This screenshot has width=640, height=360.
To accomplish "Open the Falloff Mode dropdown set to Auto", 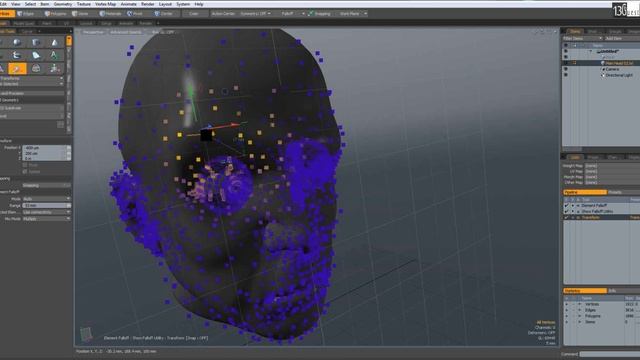I will [x=47, y=199].
